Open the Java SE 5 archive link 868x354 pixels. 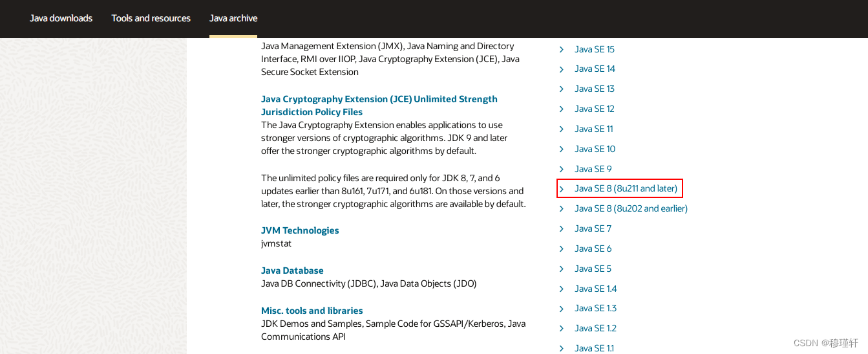coord(593,269)
